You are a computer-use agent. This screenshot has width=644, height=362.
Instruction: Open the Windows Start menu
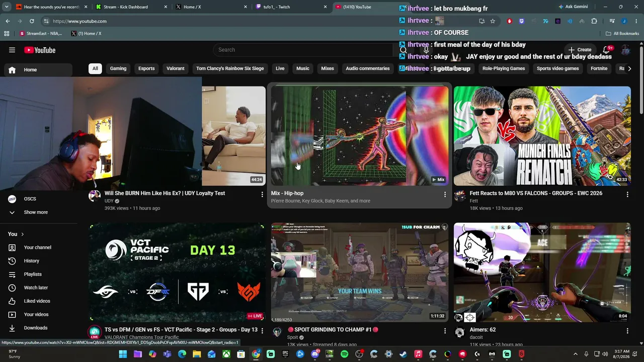(x=123, y=354)
